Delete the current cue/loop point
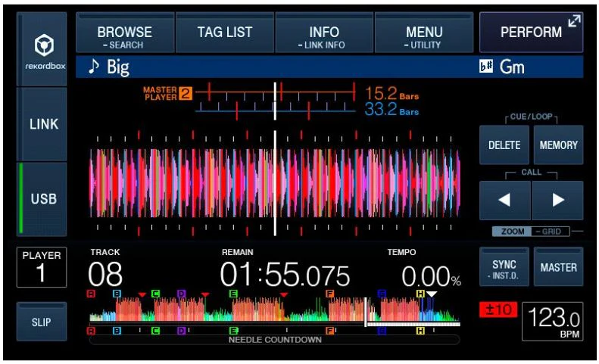The width and height of the screenshot is (599, 364). point(504,145)
